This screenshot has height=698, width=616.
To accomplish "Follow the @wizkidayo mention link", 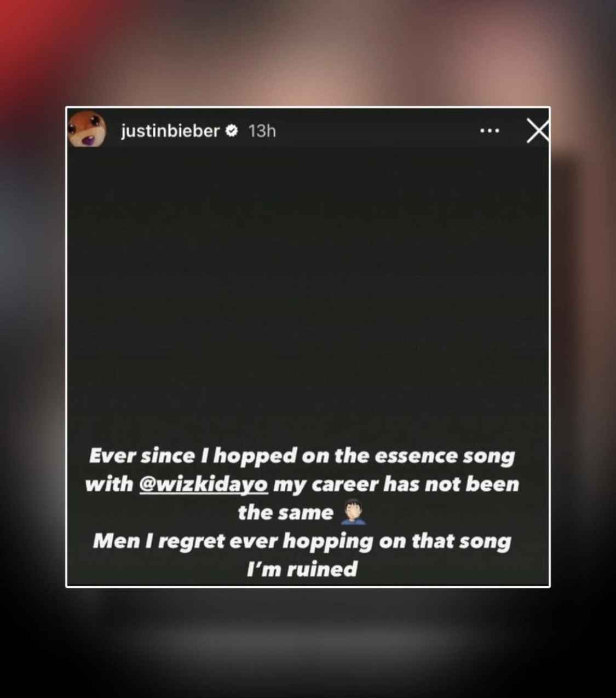I will [204, 484].
